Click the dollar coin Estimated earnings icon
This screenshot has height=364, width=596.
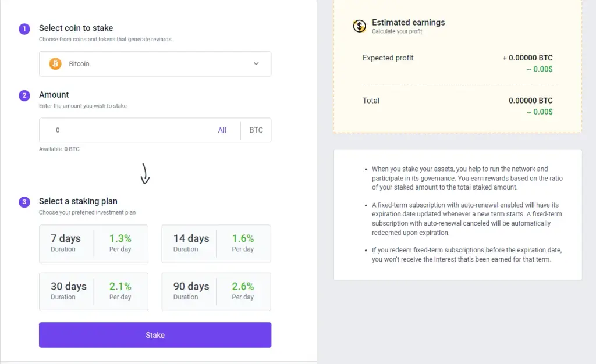[359, 26]
